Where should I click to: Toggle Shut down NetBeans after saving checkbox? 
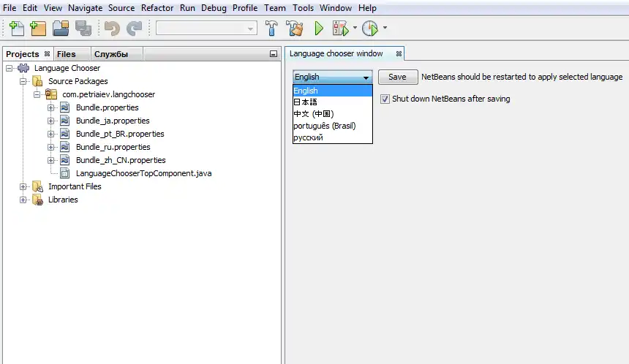(x=385, y=99)
